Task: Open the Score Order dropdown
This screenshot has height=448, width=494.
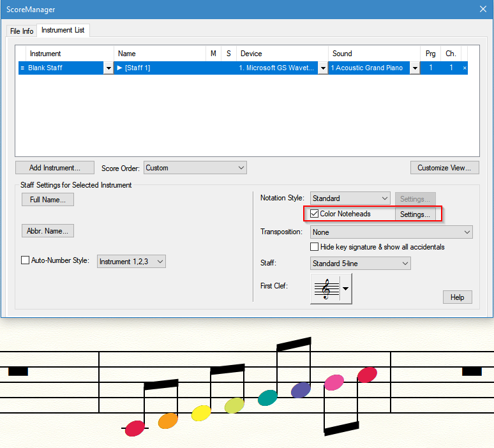Action: click(x=195, y=168)
